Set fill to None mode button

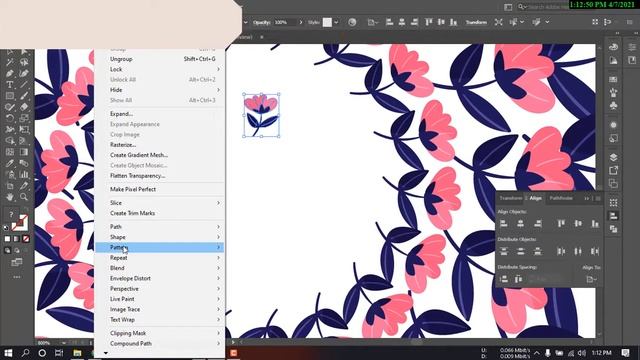coord(26,239)
